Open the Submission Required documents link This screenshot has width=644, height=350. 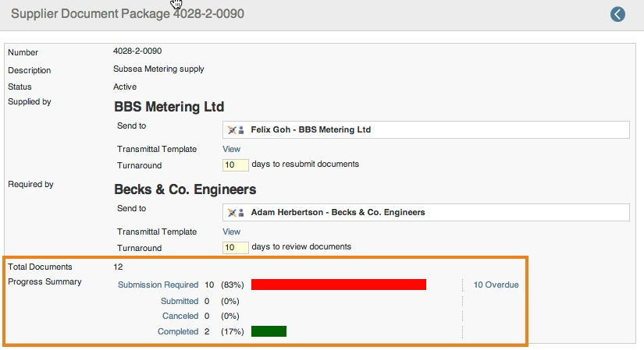tap(158, 285)
